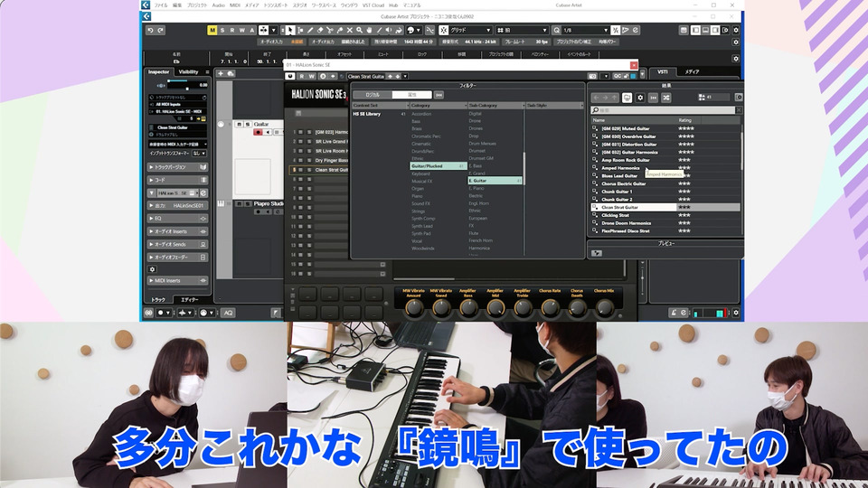The width and height of the screenshot is (868, 488).
Task: Toggle record enable on Guitar track
Action: coord(258,132)
